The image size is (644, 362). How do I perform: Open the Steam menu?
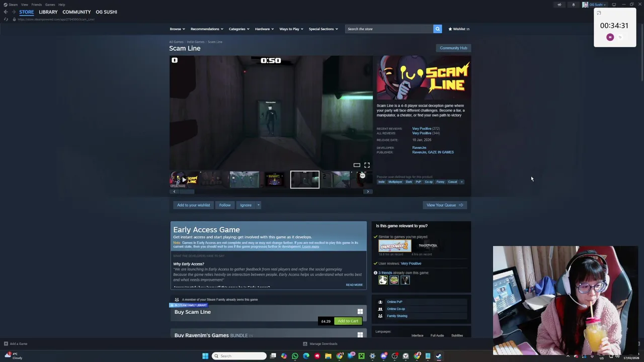[13, 5]
